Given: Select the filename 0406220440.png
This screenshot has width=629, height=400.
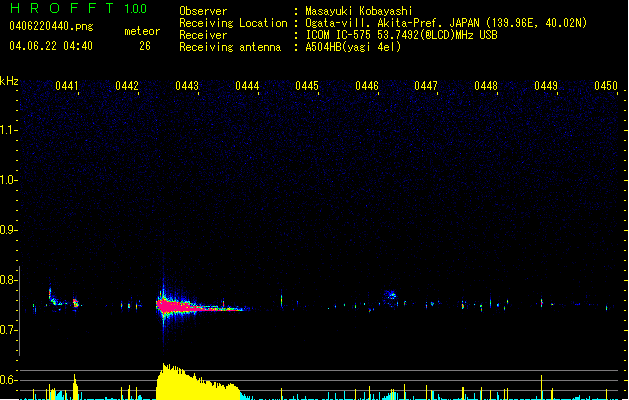Looking at the screenshot, I should pyautogui.click(x=51, y=26).
